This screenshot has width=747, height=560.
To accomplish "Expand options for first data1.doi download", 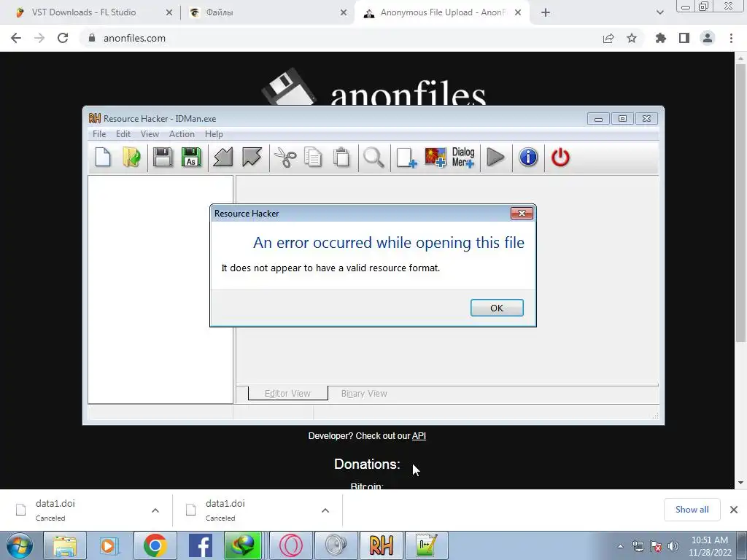I will click(x=155, y=510).
